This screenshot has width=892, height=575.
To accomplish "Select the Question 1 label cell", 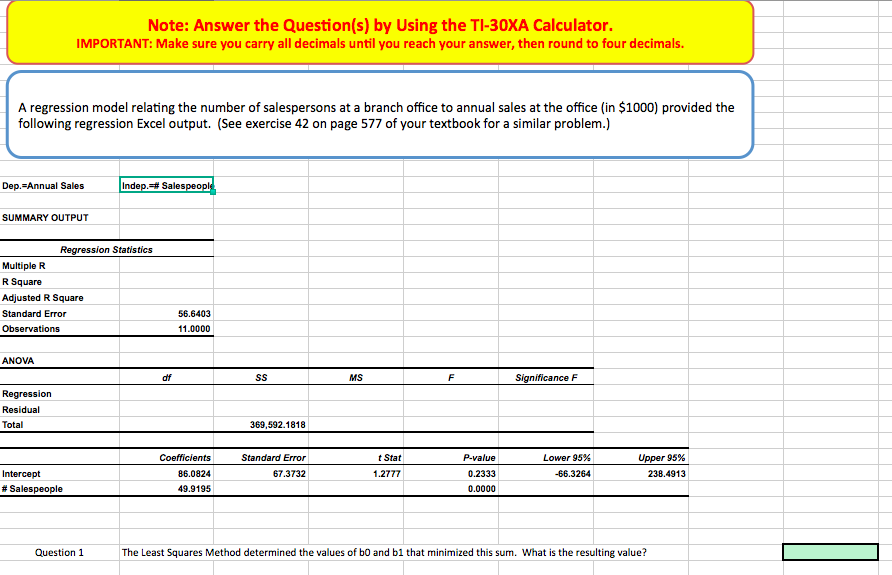I will point(59,552).
